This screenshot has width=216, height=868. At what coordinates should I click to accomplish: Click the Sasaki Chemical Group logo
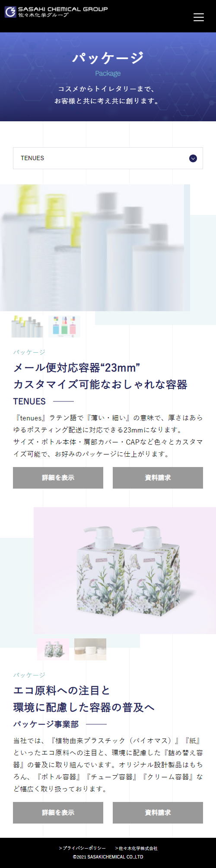[x=56, y=12]
